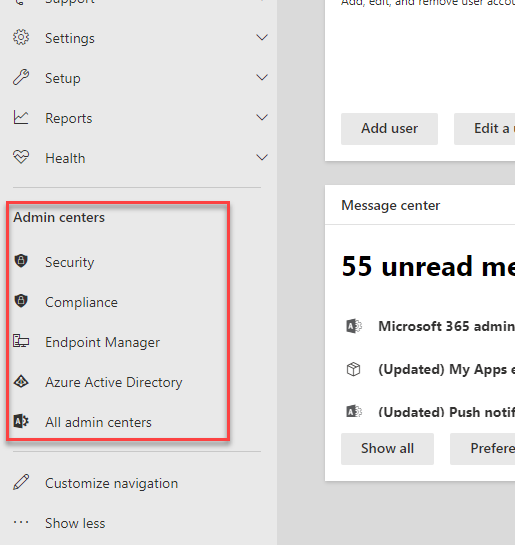Open the Setup navigation item

click(x=138, y=78)
